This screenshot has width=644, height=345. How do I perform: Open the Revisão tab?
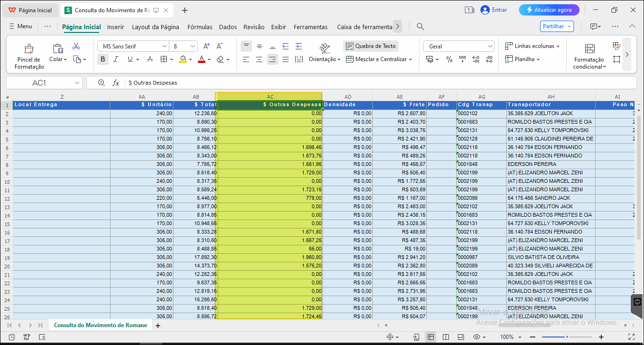tap(254, 27)
